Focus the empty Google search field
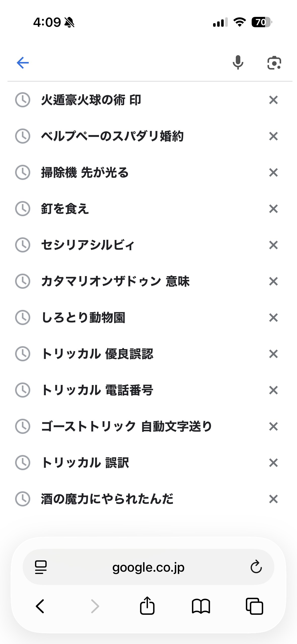The width and height of the screenshot is (297, 644). (x=126, y=63)
